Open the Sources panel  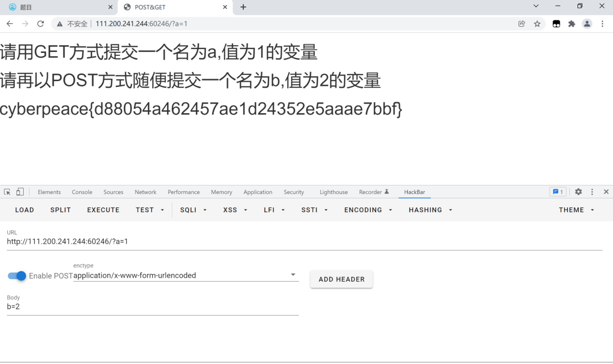click(x=113, y=192)
